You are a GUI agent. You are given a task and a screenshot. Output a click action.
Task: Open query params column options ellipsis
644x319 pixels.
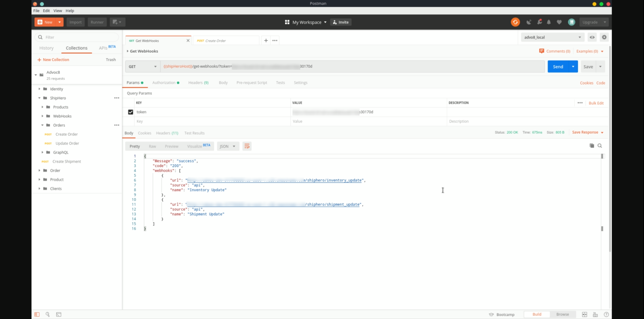coord(580,103)
